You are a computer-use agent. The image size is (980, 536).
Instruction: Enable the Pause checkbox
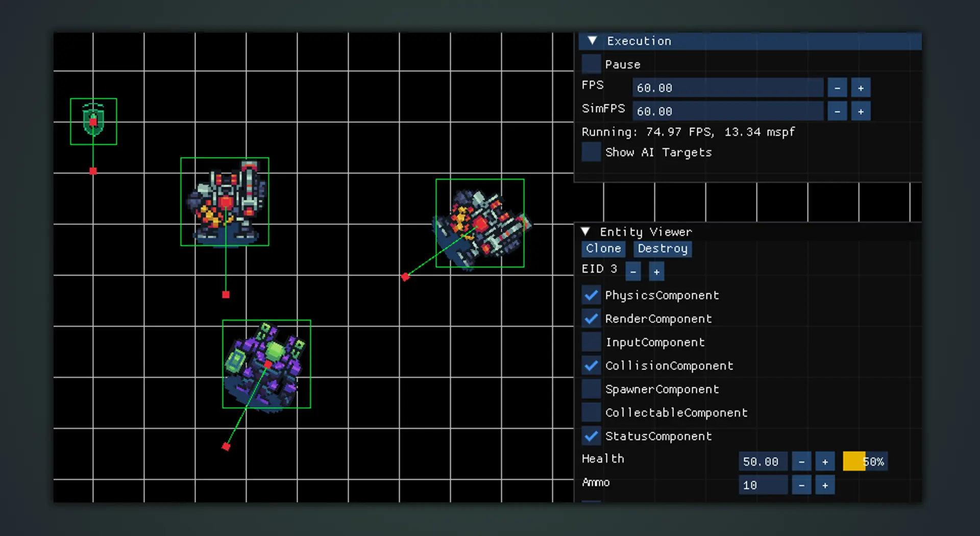591,64
